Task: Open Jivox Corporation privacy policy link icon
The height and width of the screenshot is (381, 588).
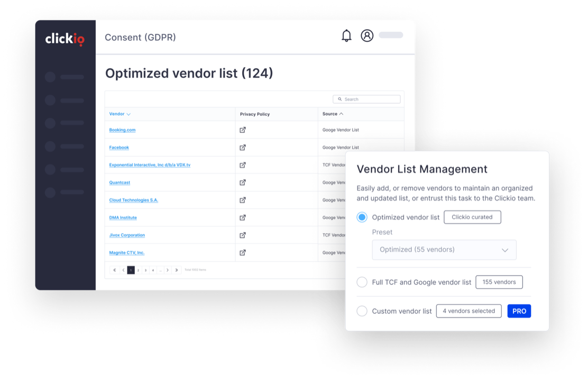Action: [243, 235]
